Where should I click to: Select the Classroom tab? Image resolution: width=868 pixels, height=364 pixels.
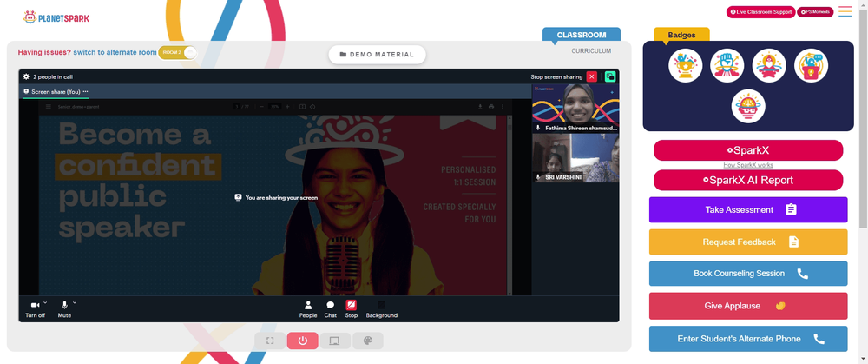tap(582, 35)
